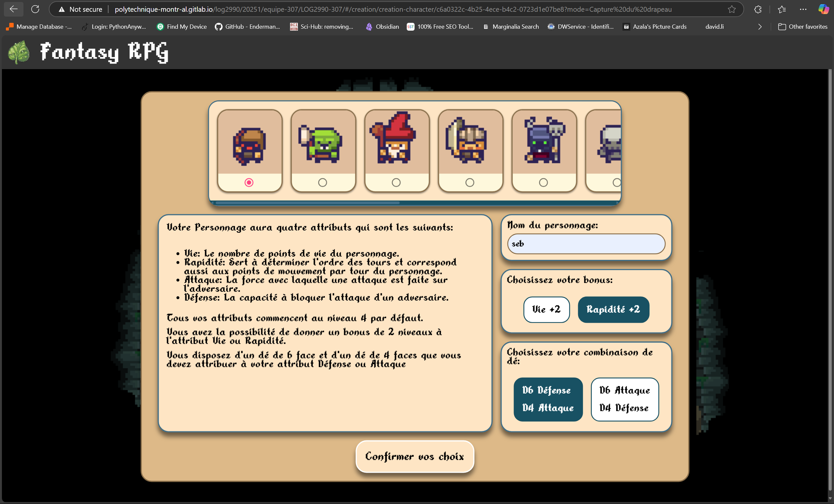Select the radio button under the wizard

[396, 182]
